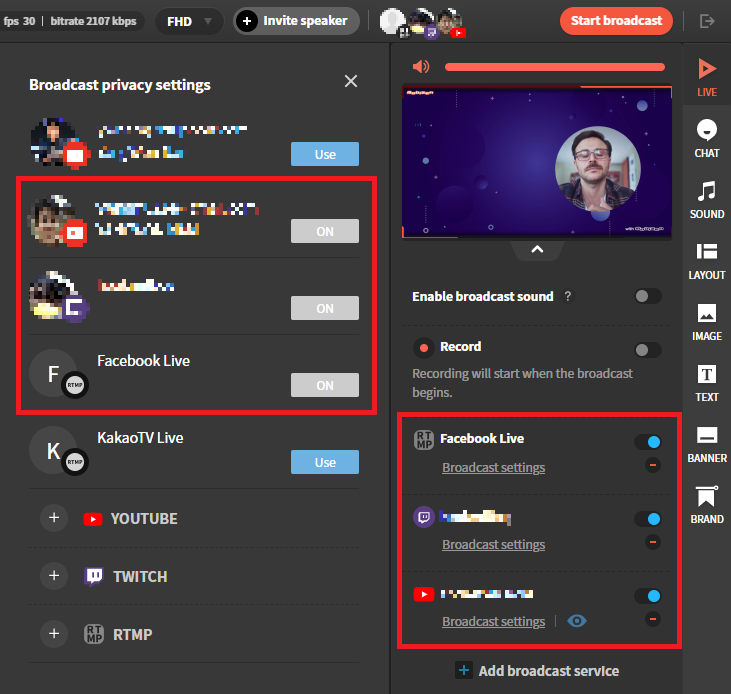
Task: Open the SOUND panel
Action: tap(707, 199)
